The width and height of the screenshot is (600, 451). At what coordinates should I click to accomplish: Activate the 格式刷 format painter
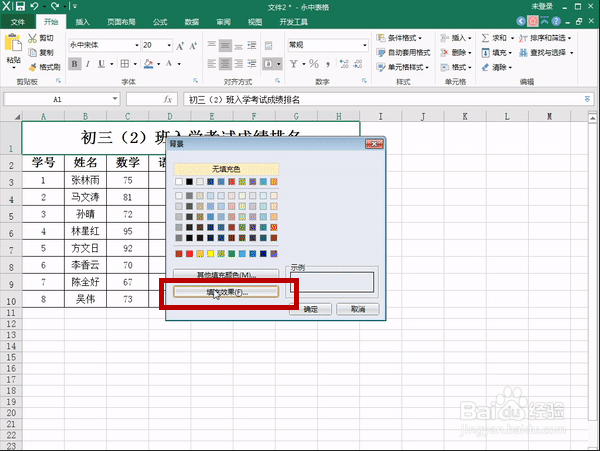coord(44,67)
